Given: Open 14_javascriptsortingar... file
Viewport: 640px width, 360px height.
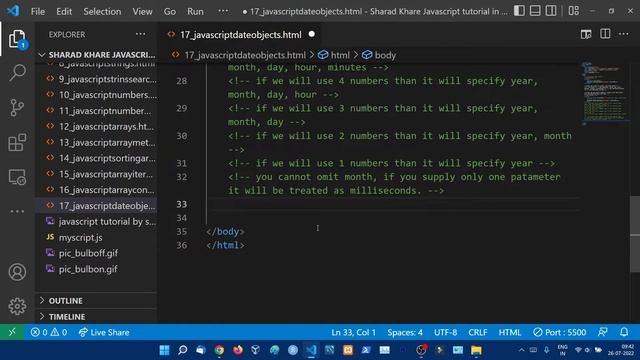Looking at the screenshot, I should point(97,158).
